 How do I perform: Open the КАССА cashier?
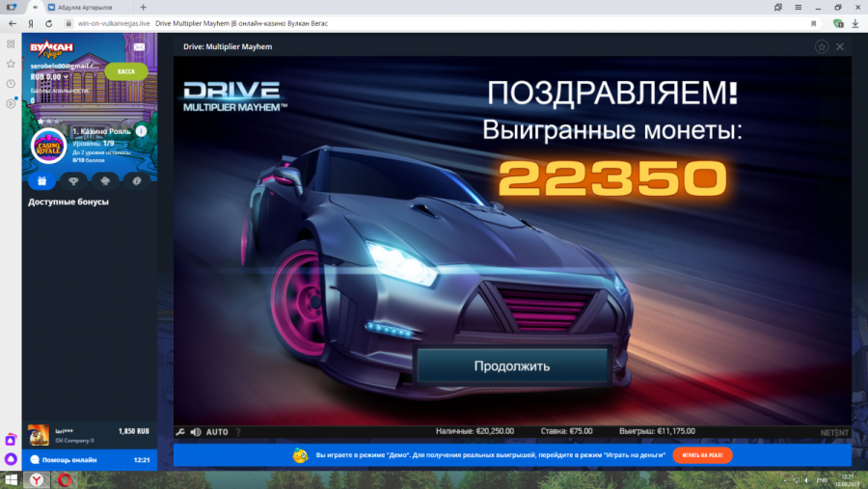coord(126,71)
